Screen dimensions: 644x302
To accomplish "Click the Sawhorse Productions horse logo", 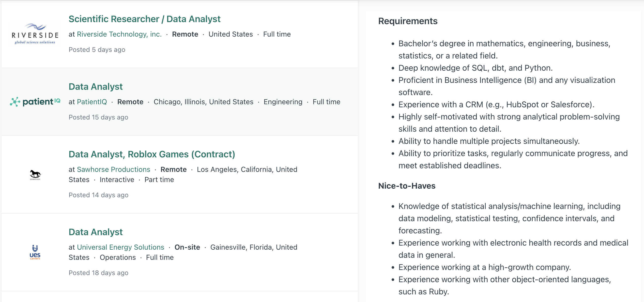I will click(35, 175).
